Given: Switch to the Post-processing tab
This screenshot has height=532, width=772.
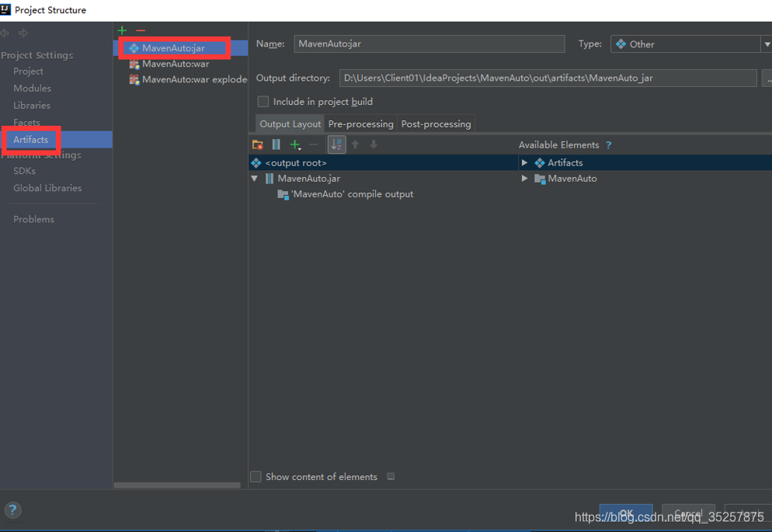Looking at the screenshot, I should click(x=436, y=124).
